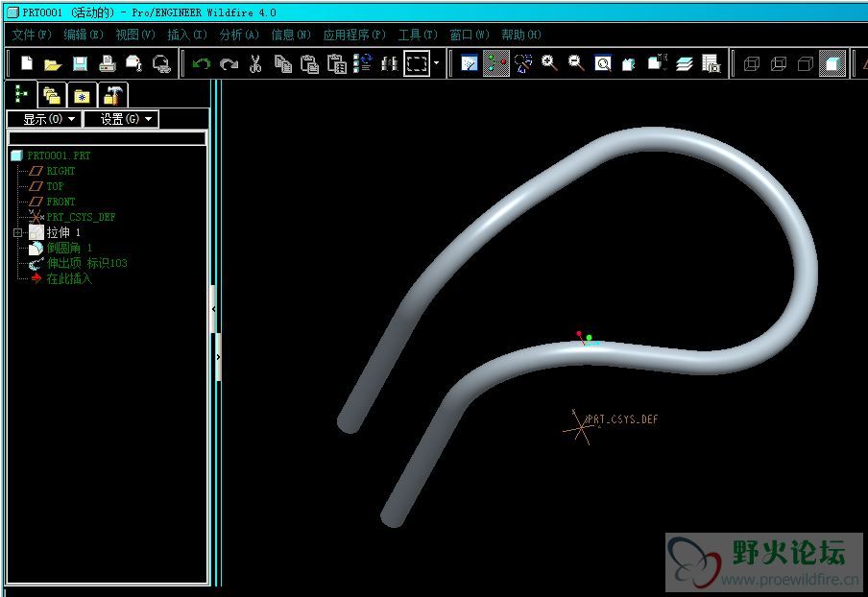Send model as mail attachment icon
Image resolution: width=868 pixels, height=597 pixels.
(134, 63)
